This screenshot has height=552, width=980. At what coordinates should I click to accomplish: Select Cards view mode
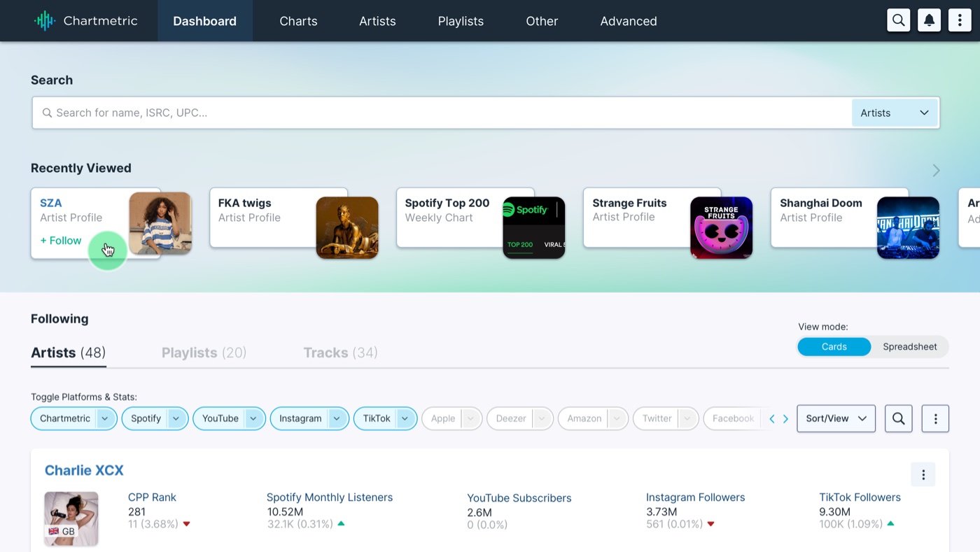(834, 346)
